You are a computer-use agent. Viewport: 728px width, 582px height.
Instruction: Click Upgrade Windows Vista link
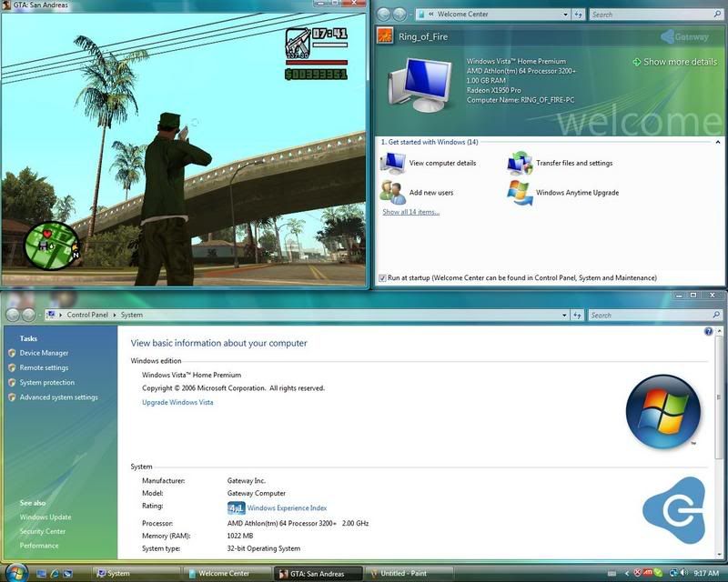point(177,402)
